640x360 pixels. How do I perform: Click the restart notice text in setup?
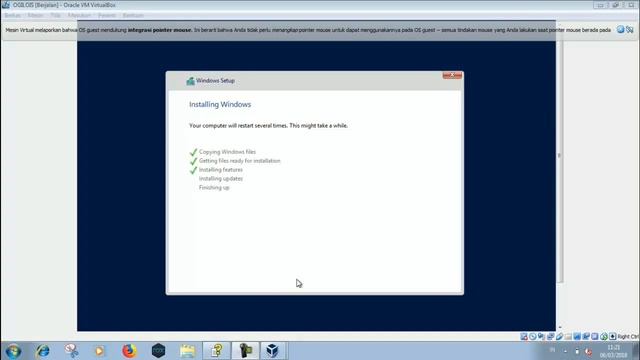click(x=268, y=126)
